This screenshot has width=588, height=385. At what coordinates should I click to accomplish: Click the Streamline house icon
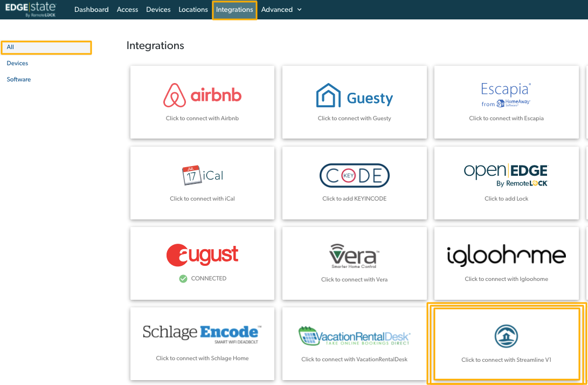point(506,336)
